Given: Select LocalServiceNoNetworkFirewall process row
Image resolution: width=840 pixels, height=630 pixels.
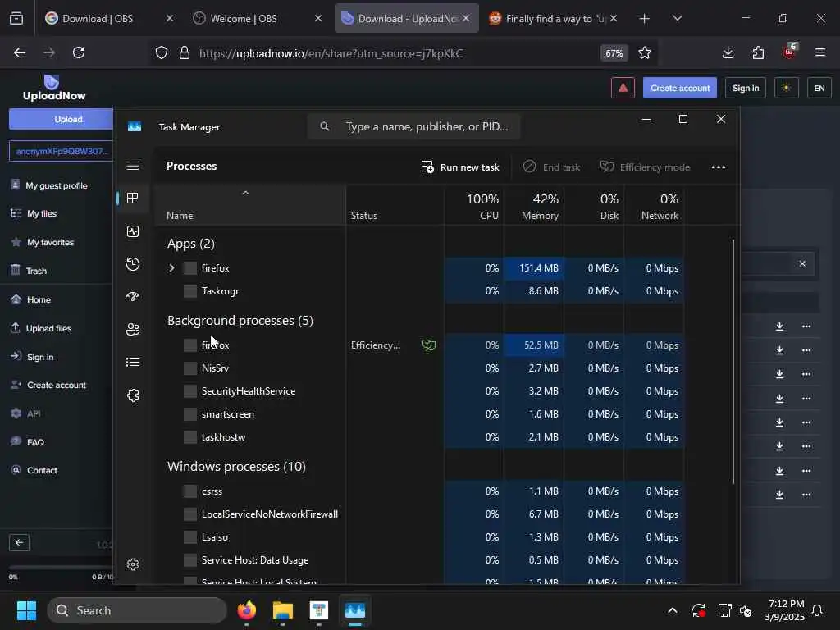Looking at the screenshot, I should [419, 514].
